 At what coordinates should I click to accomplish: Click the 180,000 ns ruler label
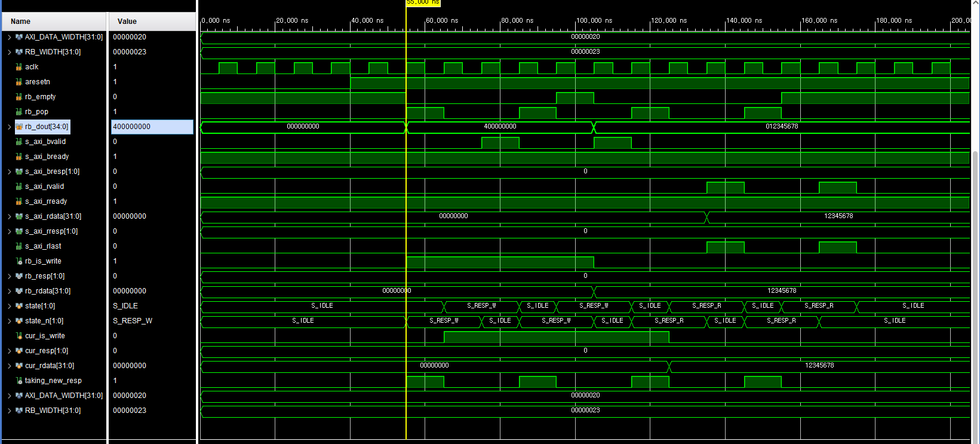pyautogui.click(x=894, y=20)
